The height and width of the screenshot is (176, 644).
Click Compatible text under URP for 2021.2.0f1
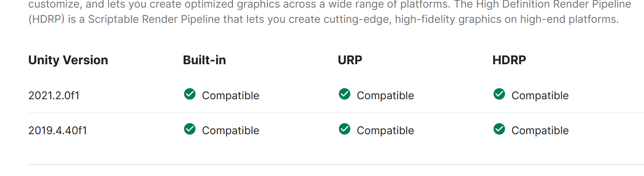coord(385,96)
